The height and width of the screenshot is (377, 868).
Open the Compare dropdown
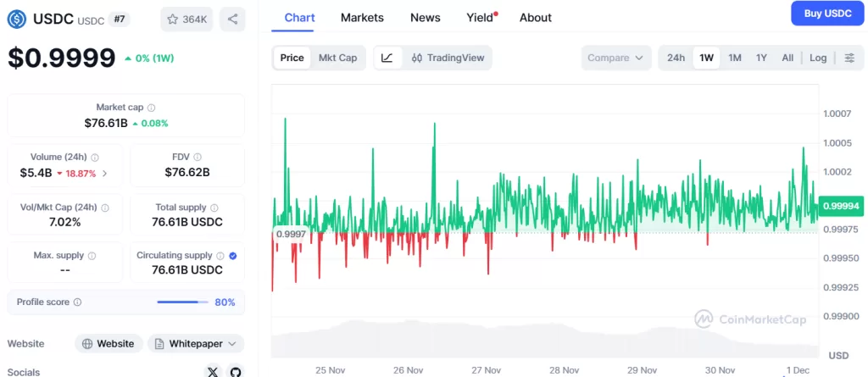615,58
